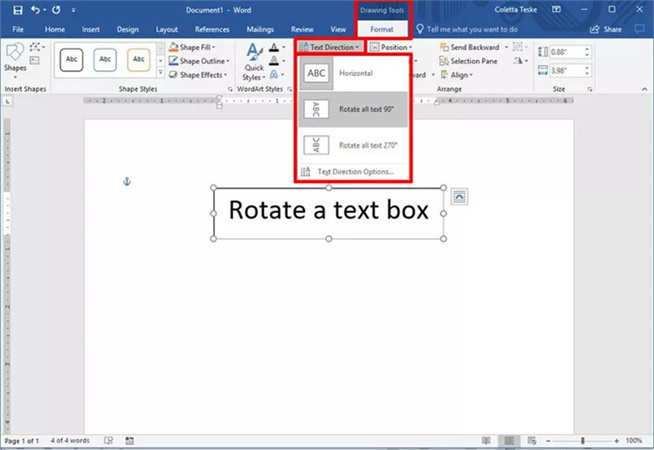Viewport: 654px width, 450px height.
Task: Open the References ribbon tab
Action: [211, 30]
